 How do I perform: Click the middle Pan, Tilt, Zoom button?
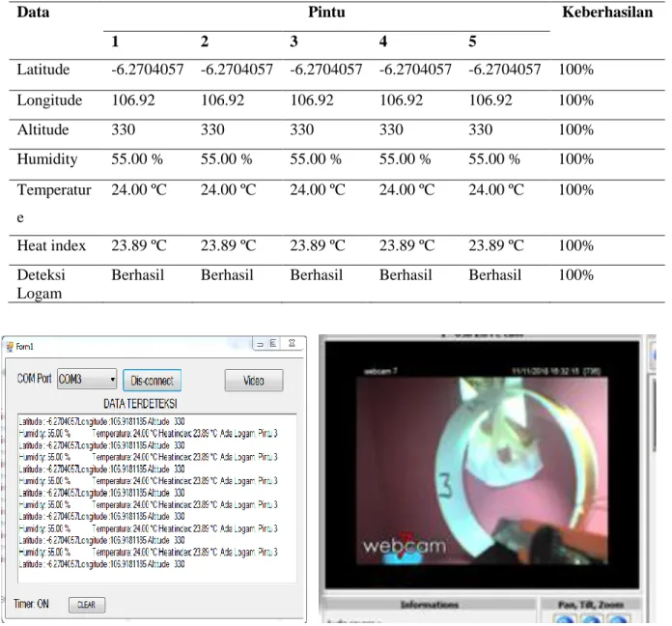pyautogui.click(x=592, y=620)
